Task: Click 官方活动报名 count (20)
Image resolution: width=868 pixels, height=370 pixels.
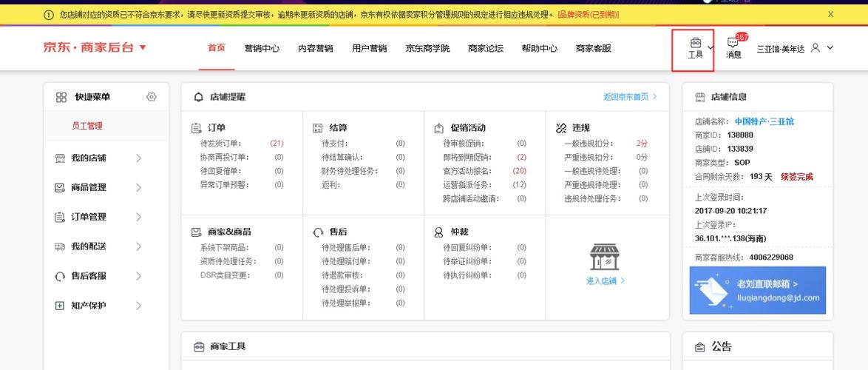Action: point(519,171)
